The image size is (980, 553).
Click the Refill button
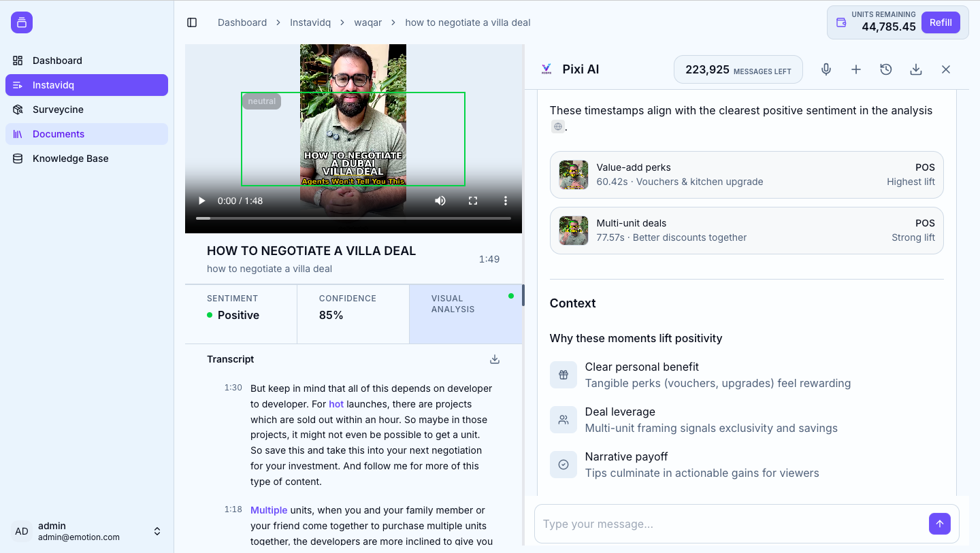point(941,22)
